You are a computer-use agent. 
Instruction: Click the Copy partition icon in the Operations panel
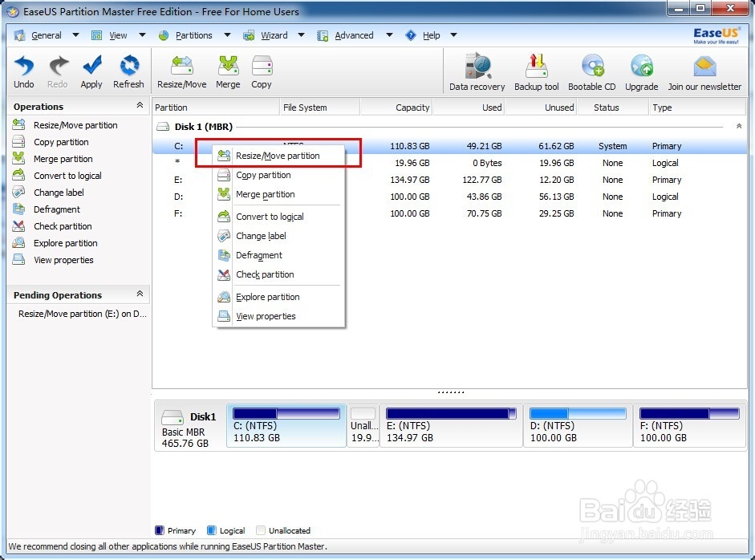coord(18,141)
